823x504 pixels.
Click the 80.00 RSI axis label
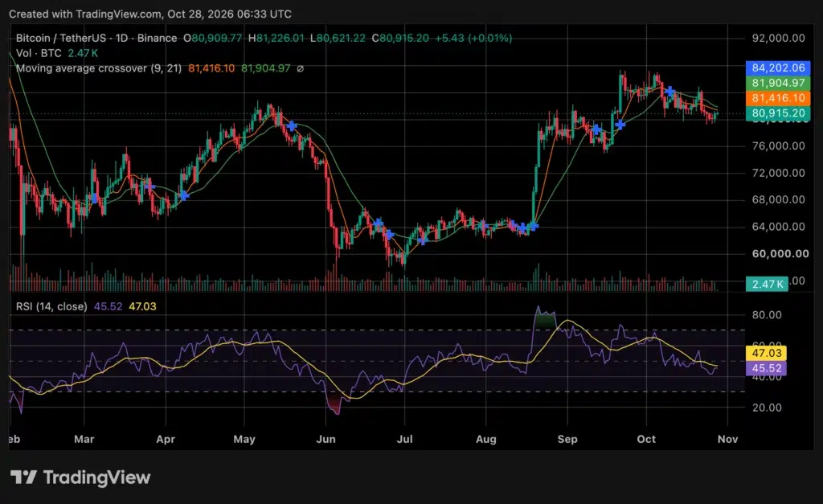coord(767,315)
